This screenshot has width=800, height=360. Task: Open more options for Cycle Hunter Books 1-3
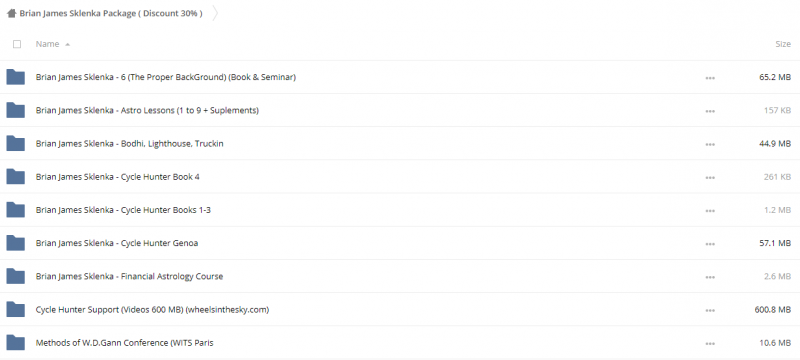click(710, 211)
